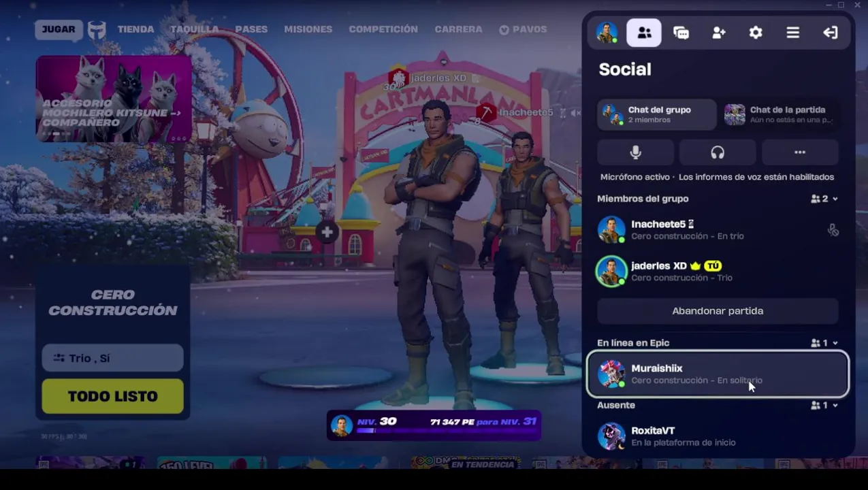Click Muraishiix avatar icon
Image resolution: width=868 pixels, height=490 pixels.
coord(611,374)
